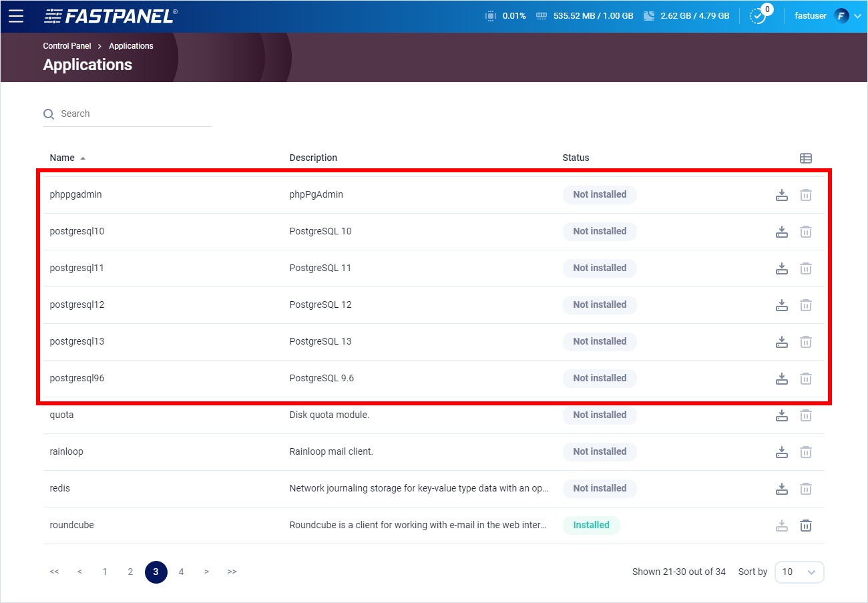
Task: Expand the fastuser account dropdown
Action: [857, 16]
